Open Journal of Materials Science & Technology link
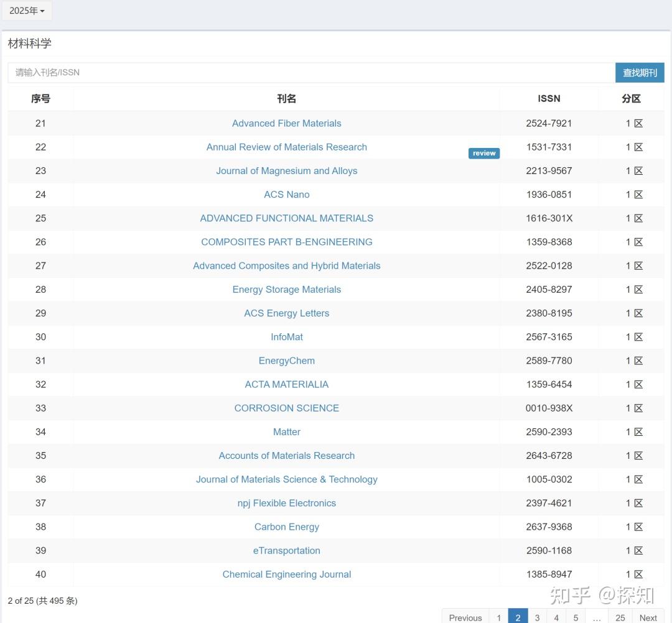The width and height of the screenshot is (672, 623). [287, 479]
